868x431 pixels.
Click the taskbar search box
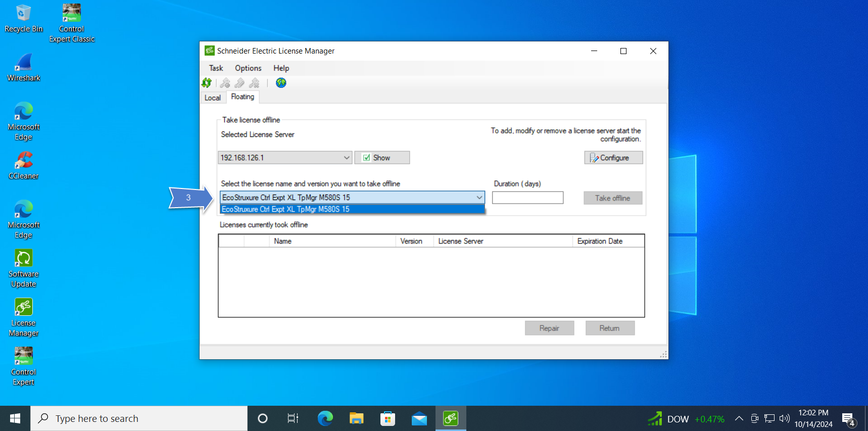coord(139,418)
